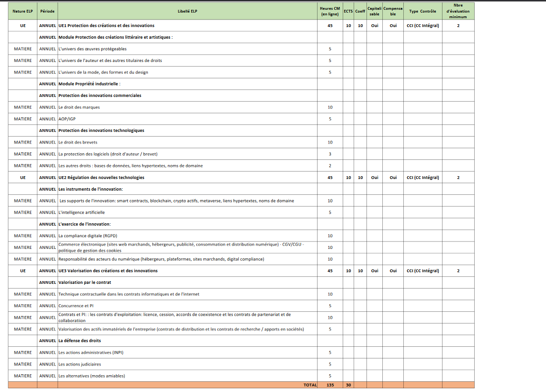Click the 'Module Propriété industrielle' heading cell
The image size is (546, 392).
coord(90,84)
